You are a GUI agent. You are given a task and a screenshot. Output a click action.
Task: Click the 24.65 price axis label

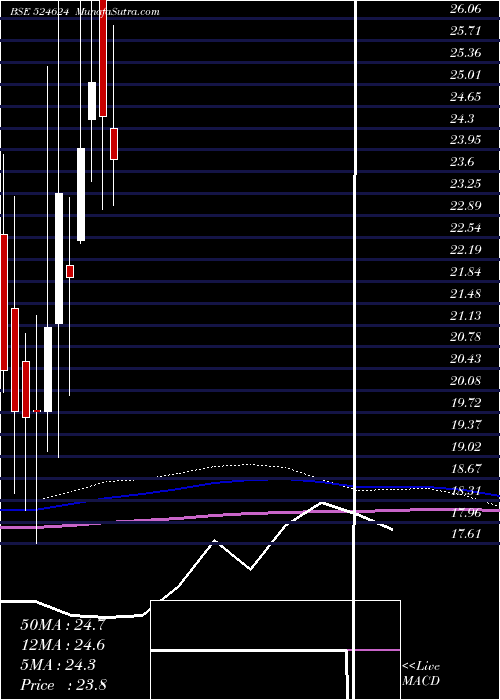coord(466,96)
